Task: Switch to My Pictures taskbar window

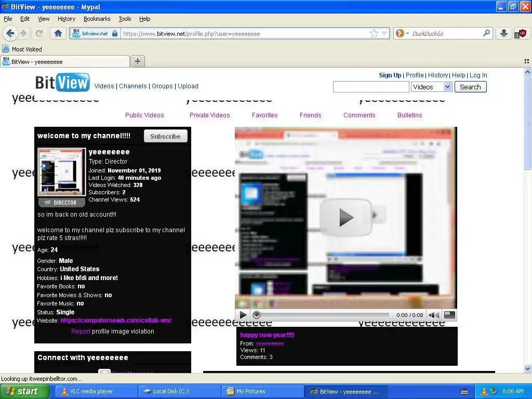Action: tap(262, 391)
